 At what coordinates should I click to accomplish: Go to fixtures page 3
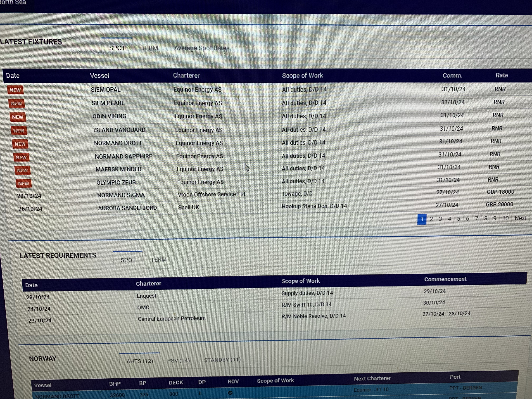click(x=440, y=219)
